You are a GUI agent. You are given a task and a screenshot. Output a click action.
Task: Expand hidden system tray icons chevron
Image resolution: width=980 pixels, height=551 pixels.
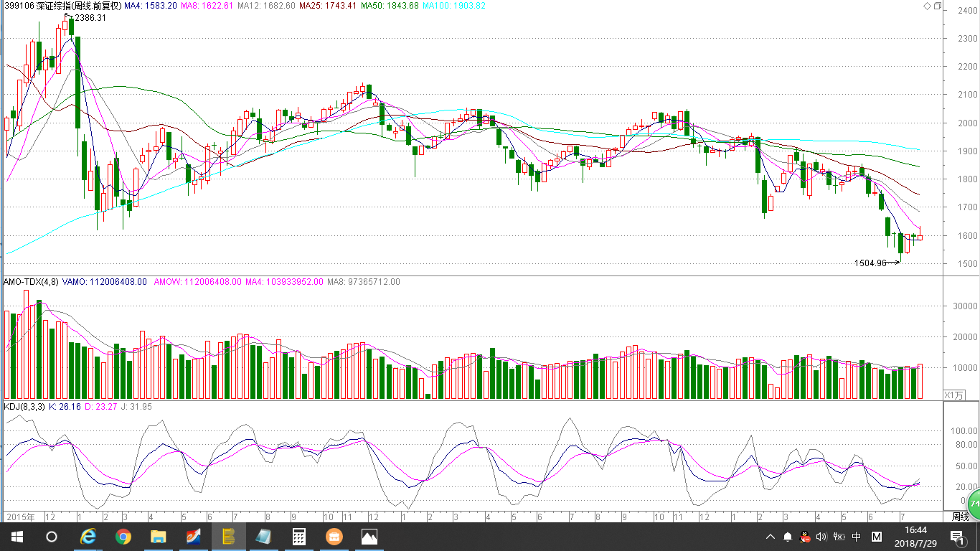pyautogui.click(x=771, y=537)
